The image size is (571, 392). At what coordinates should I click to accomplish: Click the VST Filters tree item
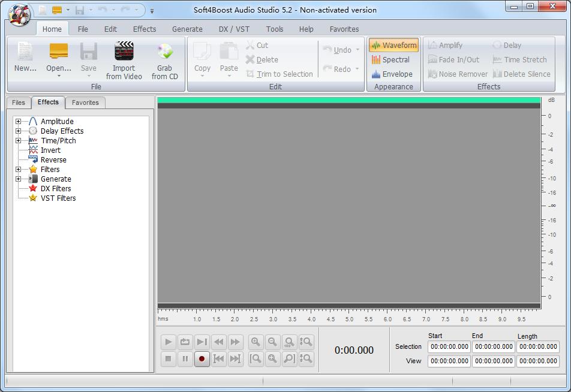[58, 198]
